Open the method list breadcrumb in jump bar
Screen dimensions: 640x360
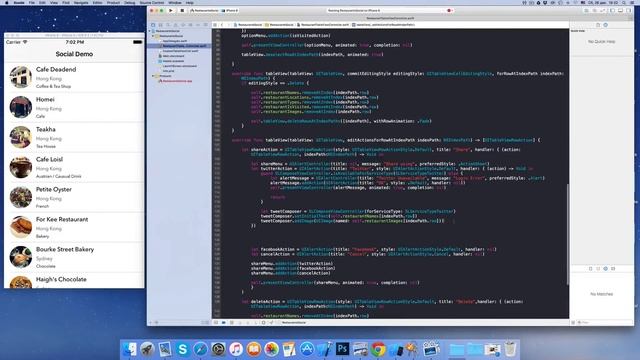(x=384, y=25)
